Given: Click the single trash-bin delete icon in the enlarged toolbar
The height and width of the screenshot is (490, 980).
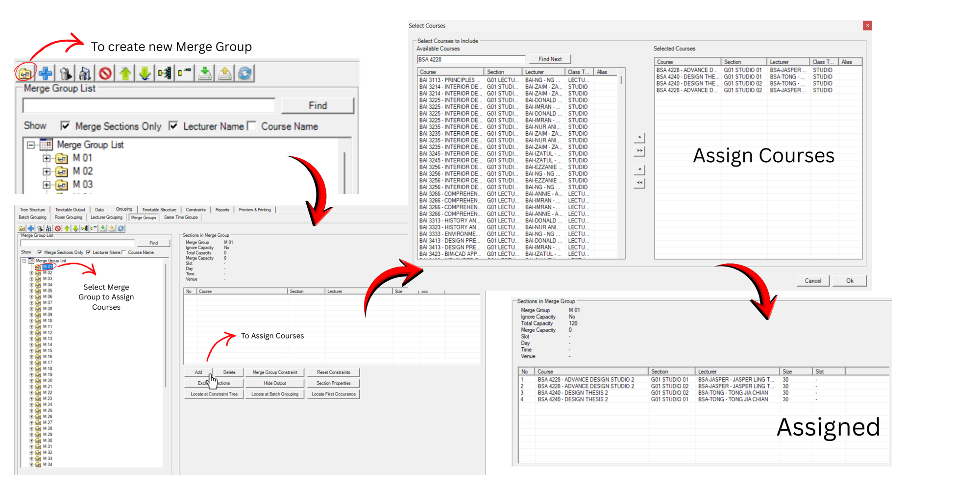Looking at the screenshot, I should (x=66, y=73).
